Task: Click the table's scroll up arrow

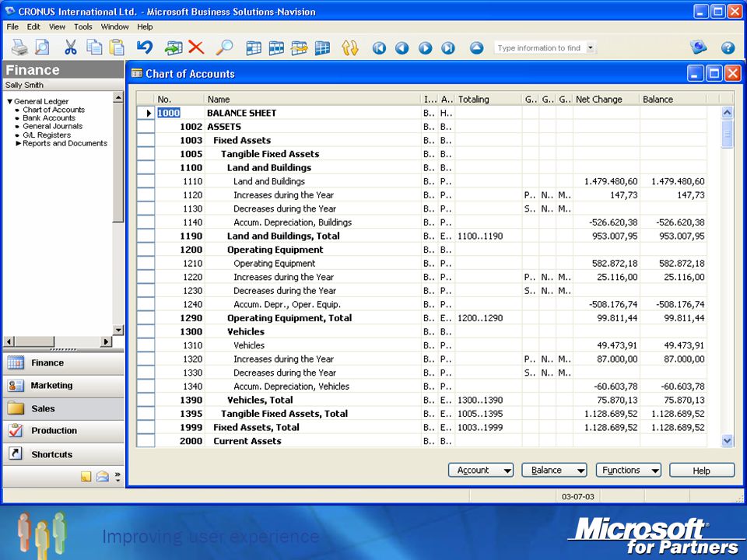Action: click(x=727, y=112)
